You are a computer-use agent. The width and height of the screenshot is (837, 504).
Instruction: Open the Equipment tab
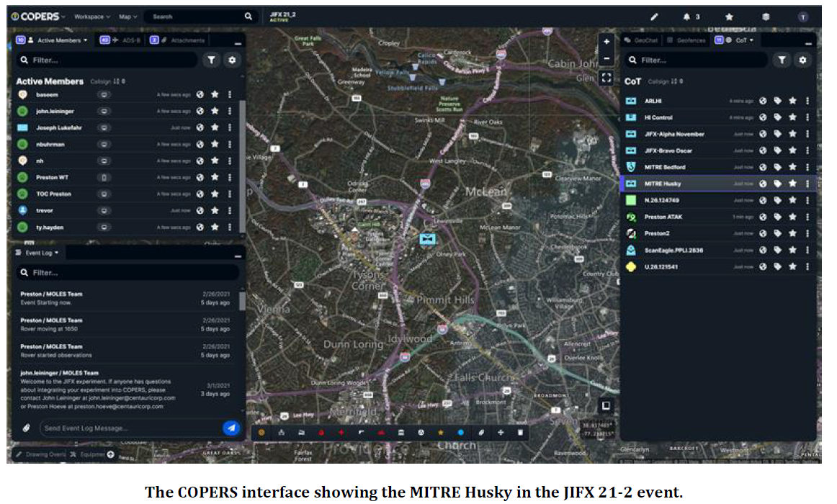coord(89,454)
